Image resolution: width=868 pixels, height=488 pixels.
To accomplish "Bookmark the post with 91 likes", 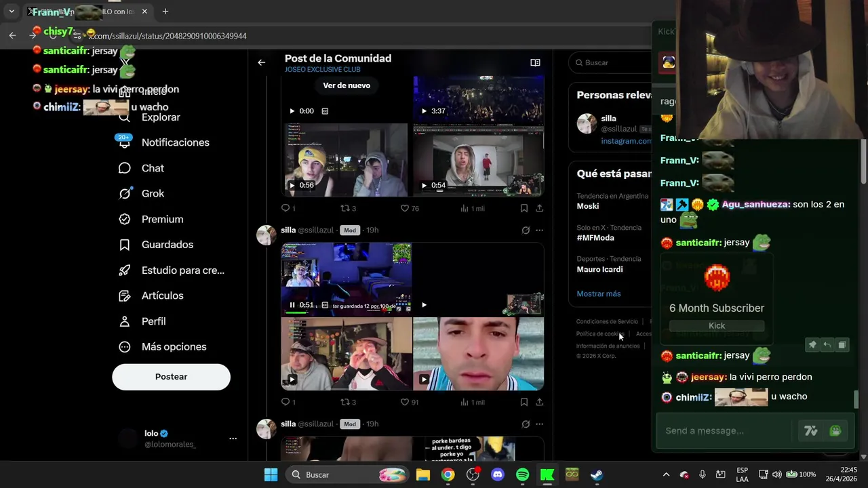I will point(524,402).
